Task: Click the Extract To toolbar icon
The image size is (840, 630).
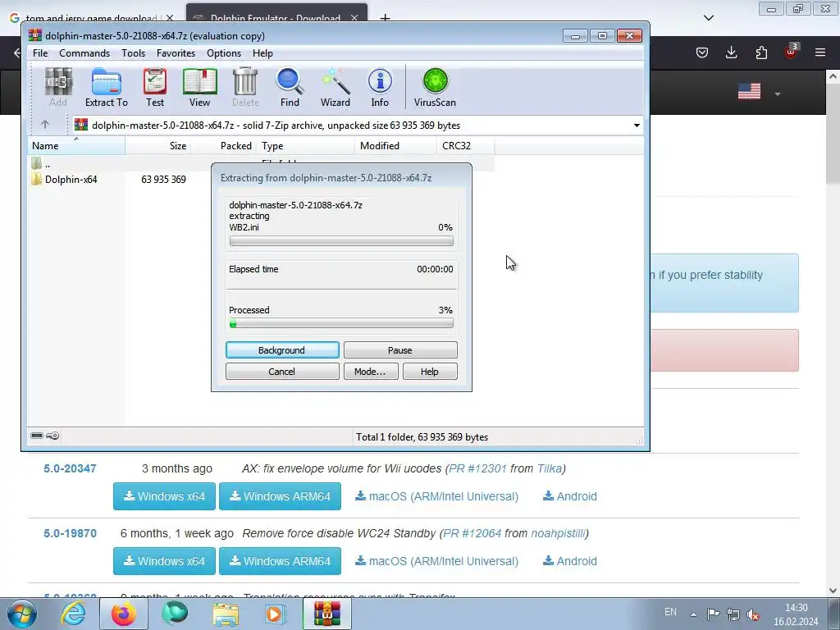Action: pos(106,88)
